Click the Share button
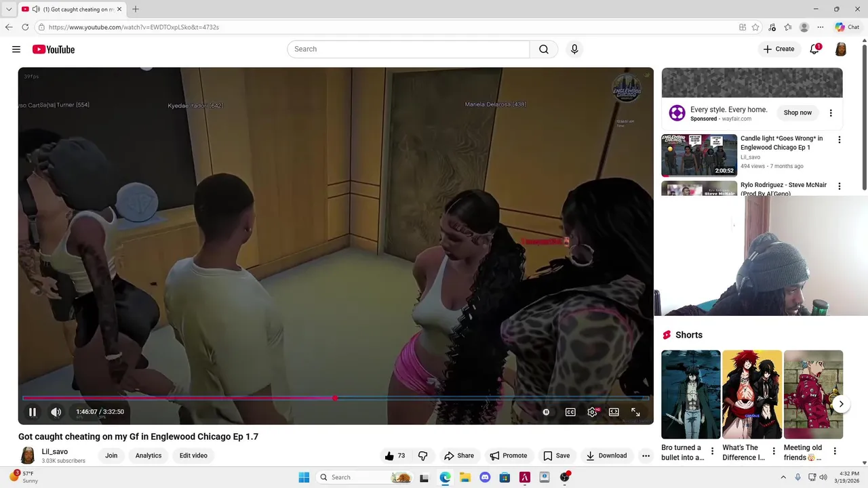The image size is (868, 488). 459,455
